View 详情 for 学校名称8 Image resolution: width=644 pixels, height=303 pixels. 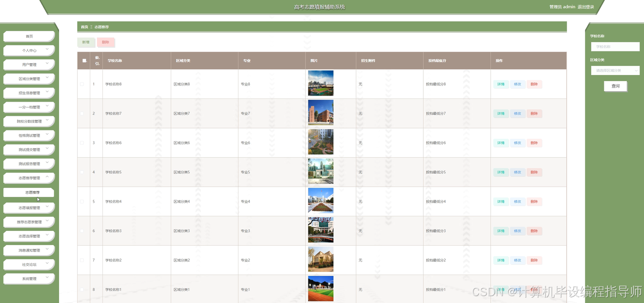[x=501, y=84]
